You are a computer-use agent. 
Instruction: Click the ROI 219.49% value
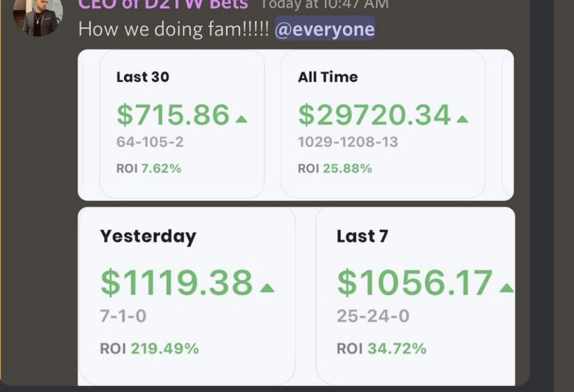point(164,349)
